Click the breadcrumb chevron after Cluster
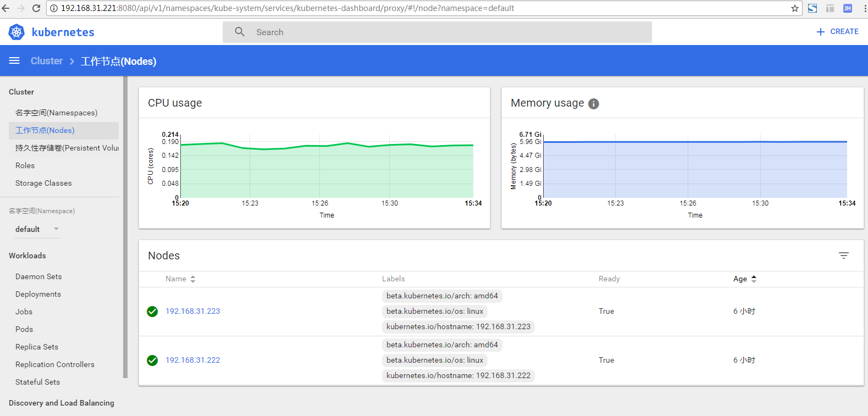868x416 pixels. pos(72,62)
